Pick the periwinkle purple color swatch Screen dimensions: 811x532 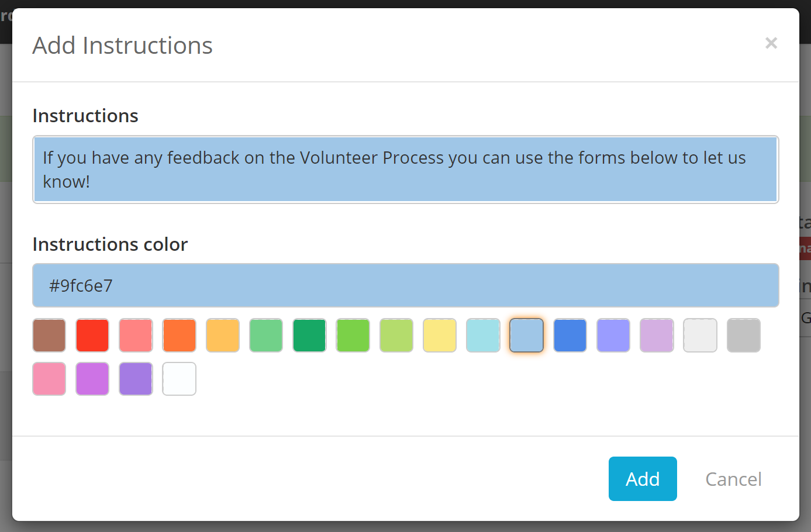click(613, 335)
